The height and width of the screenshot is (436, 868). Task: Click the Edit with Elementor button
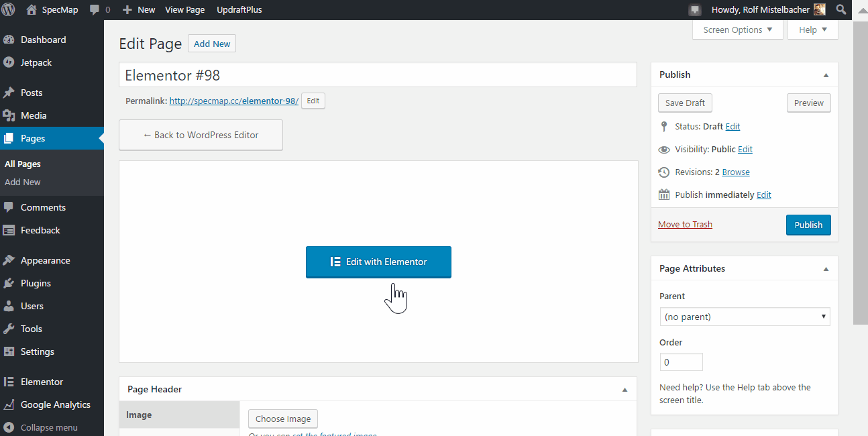(x=378, y=262)
